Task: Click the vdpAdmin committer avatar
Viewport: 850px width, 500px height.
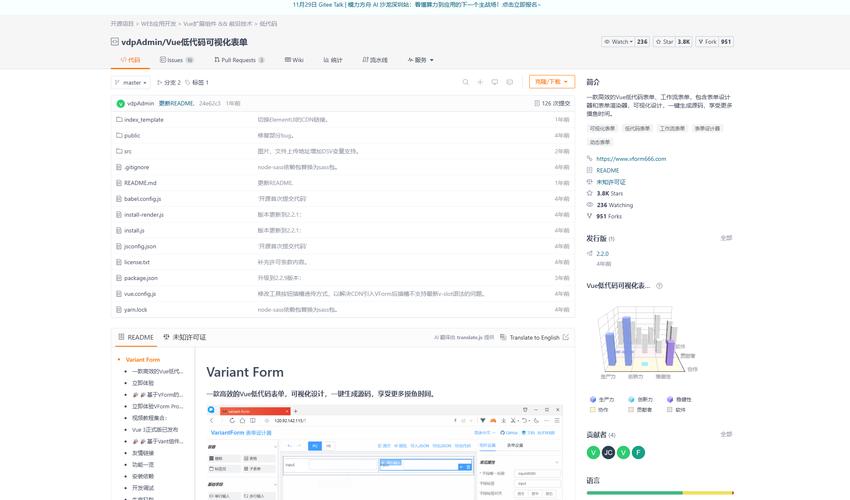Action: tap(121, 103)
